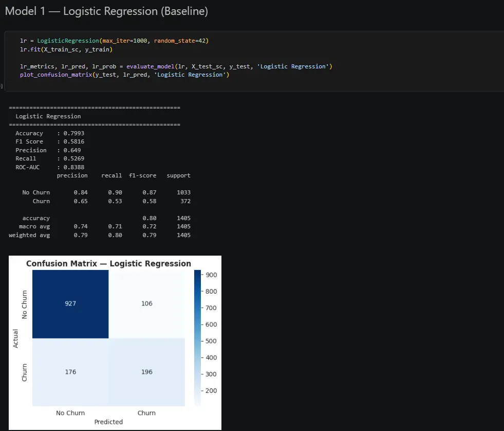Click the 'recall' column header in the report
Image resolution: width=504 pixels, height=431 pixels.
111,176
